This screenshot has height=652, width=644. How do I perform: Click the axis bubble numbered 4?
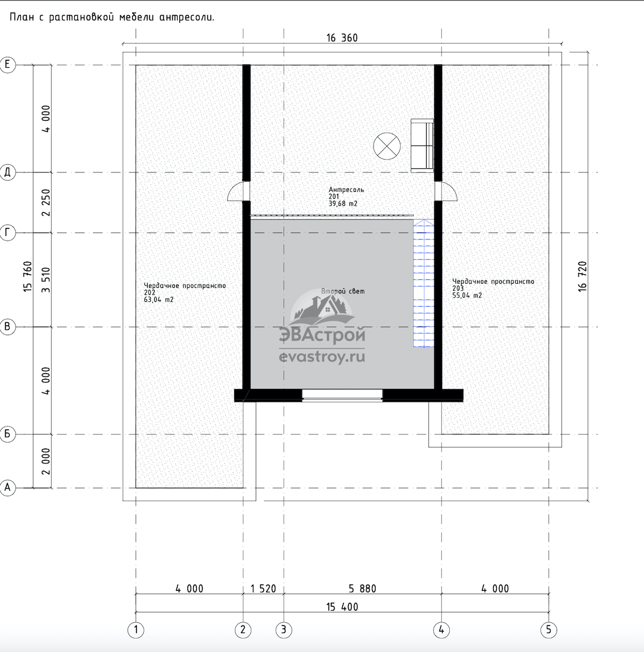pyautogui.click(x=441, y=629)
